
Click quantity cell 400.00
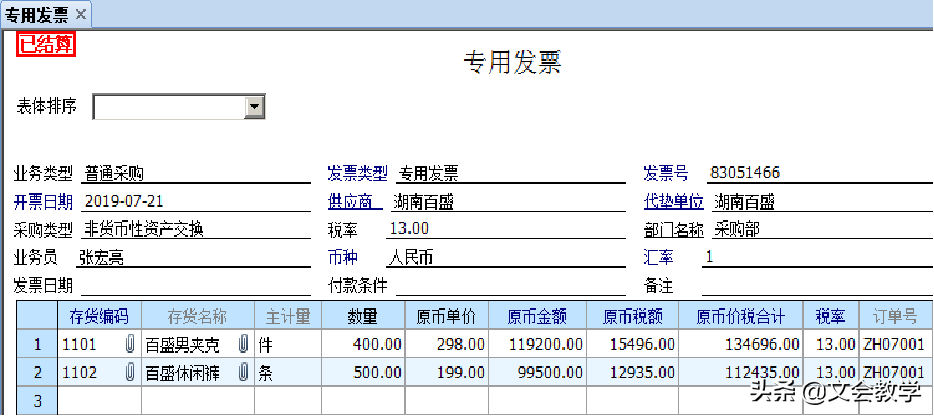[x=363, y=344]
